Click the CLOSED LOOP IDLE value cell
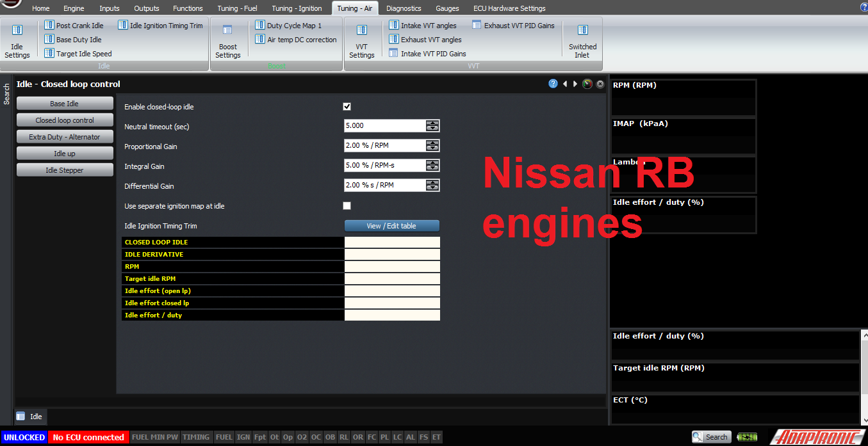The width and height of the screenshot is (868, 446). (x=392, y=243)
